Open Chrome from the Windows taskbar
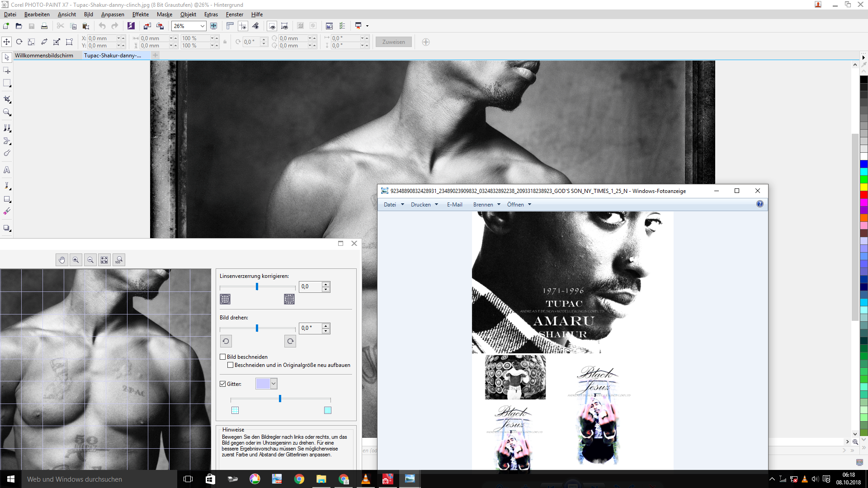This screenshot has width=868, height=488. point(299,479)
